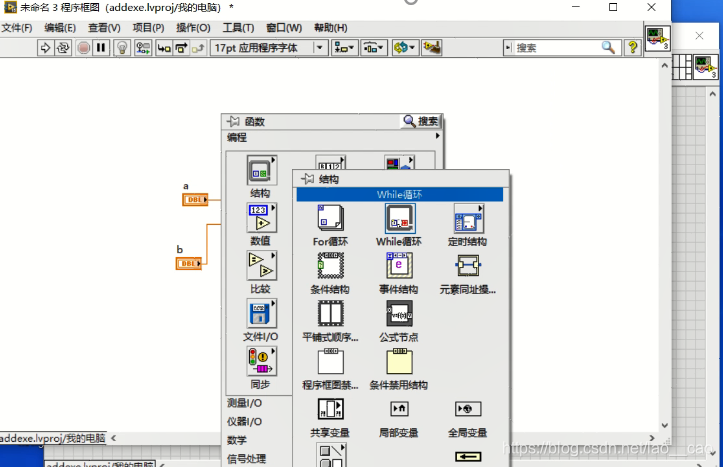Click the Abort Execution stop button
Image resolution: width=723 pixels, height=467 pixels.
coord(83,47)
